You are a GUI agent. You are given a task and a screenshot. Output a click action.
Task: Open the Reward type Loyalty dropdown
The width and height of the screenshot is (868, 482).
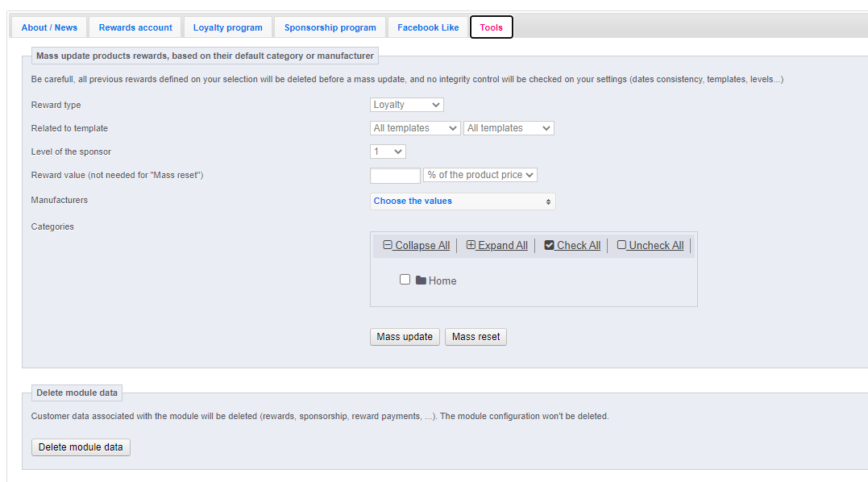tap(407, 105)
